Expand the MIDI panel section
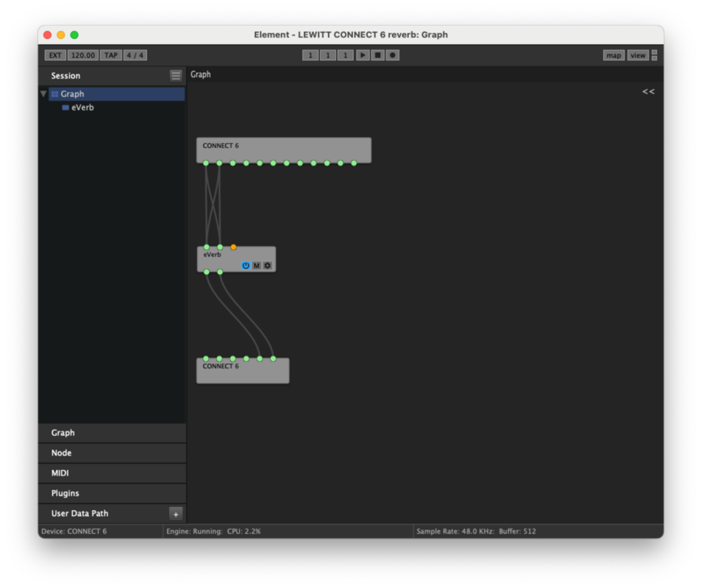Viewport: 701px width, 588px height. point(112,473)
